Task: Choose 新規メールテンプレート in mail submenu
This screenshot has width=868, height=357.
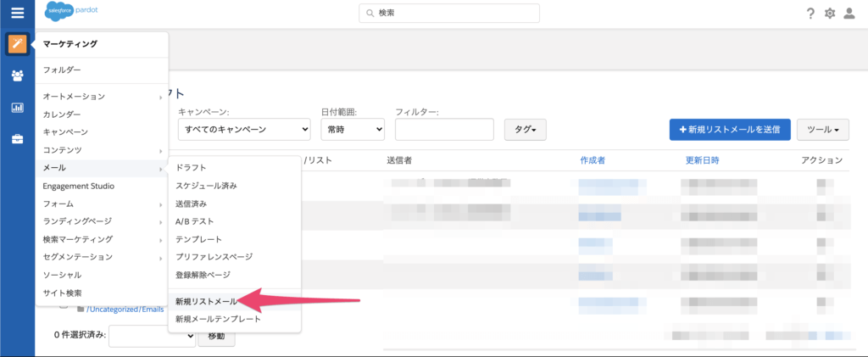Action: click(235, 319)
